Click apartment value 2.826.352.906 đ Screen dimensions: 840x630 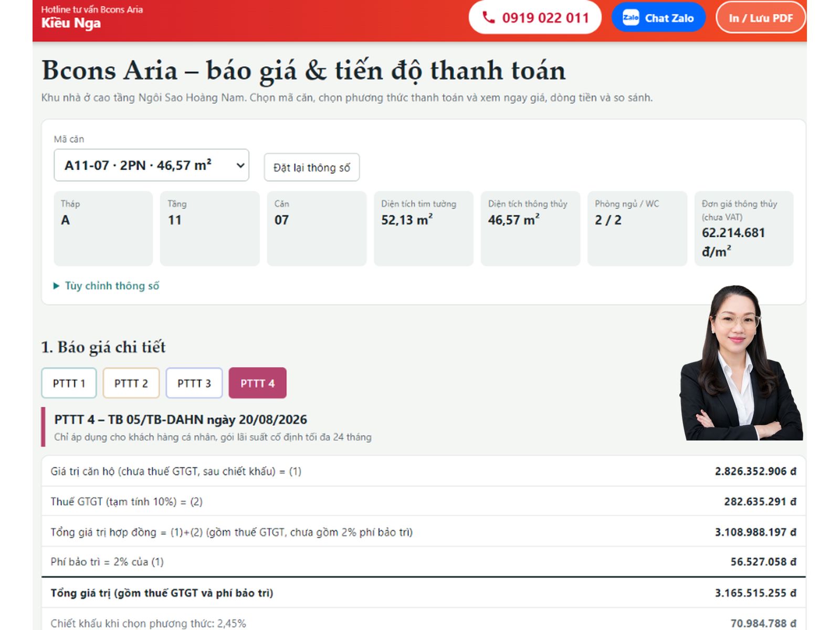755,471
